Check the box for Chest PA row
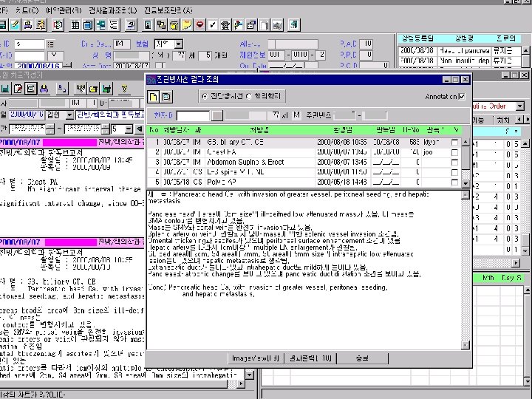Image resolution: width=532 pixels, height=399 pixels. coord(455,152)
